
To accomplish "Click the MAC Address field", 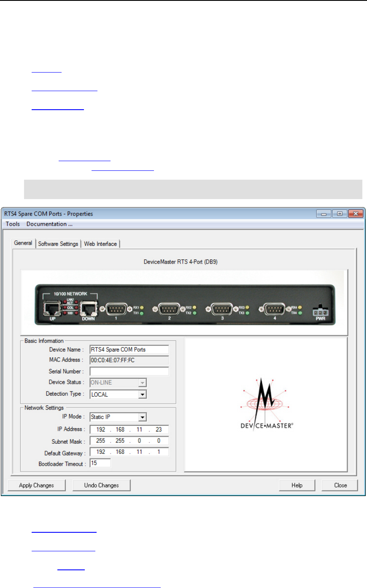I will [x=129, y=360].
